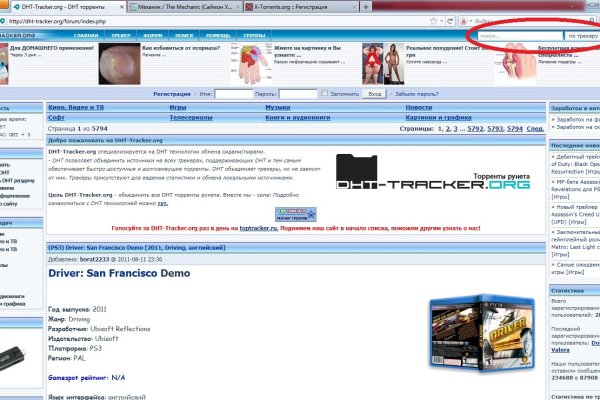Open the ГЛАВНАЯ navigation menu item

tap(86, 36)
